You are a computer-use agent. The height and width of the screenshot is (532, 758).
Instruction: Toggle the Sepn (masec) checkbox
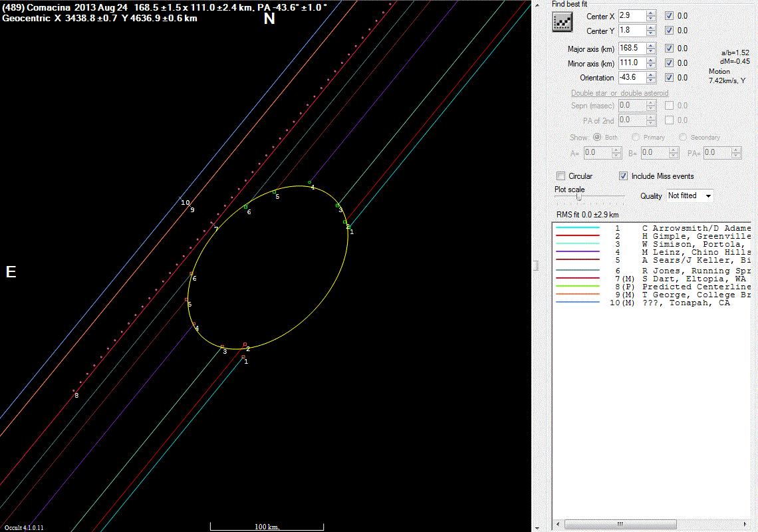pyautogui.click(x=669, y=106)
